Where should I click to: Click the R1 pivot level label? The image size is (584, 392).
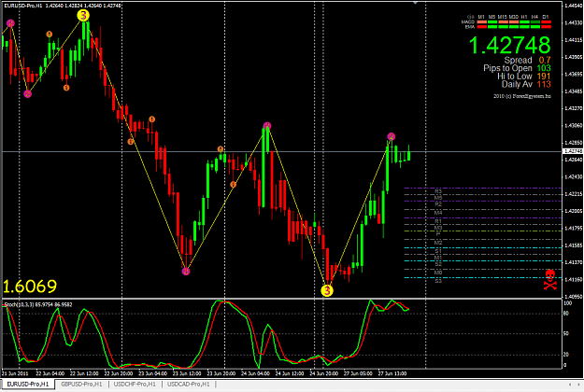pyautogui.click(x=438, y=221)
